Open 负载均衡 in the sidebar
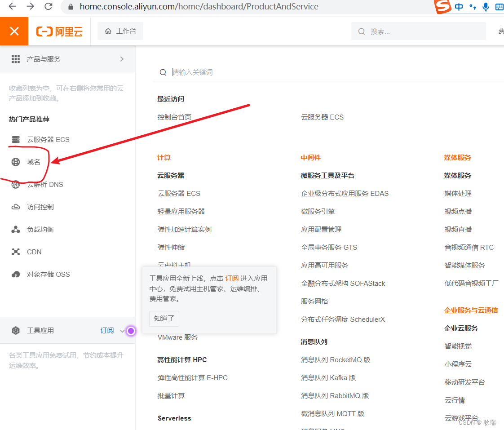The height and width of the screenshot is (430, 504). (x=40, y=230)
